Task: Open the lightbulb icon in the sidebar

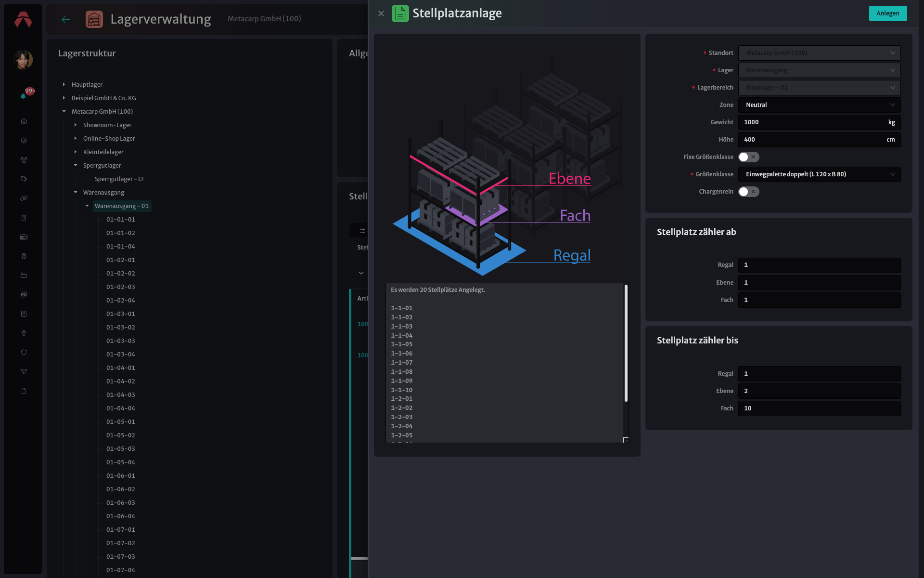Action: (x=24, y=333)
